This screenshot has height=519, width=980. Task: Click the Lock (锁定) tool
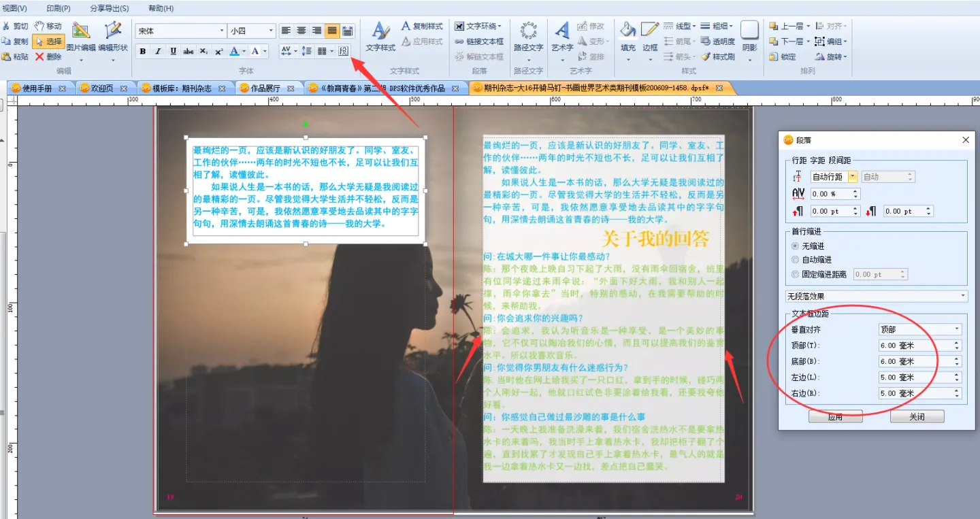783,56
